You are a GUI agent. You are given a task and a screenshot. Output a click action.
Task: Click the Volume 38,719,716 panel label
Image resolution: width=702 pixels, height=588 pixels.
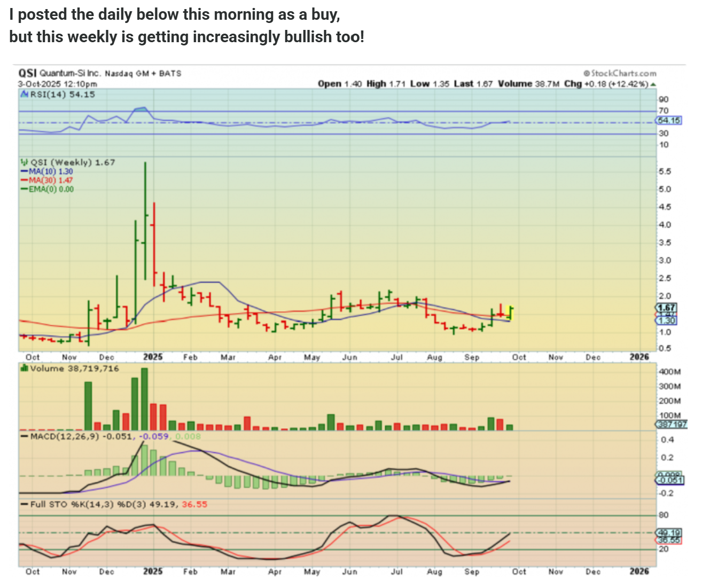[74, 369]
